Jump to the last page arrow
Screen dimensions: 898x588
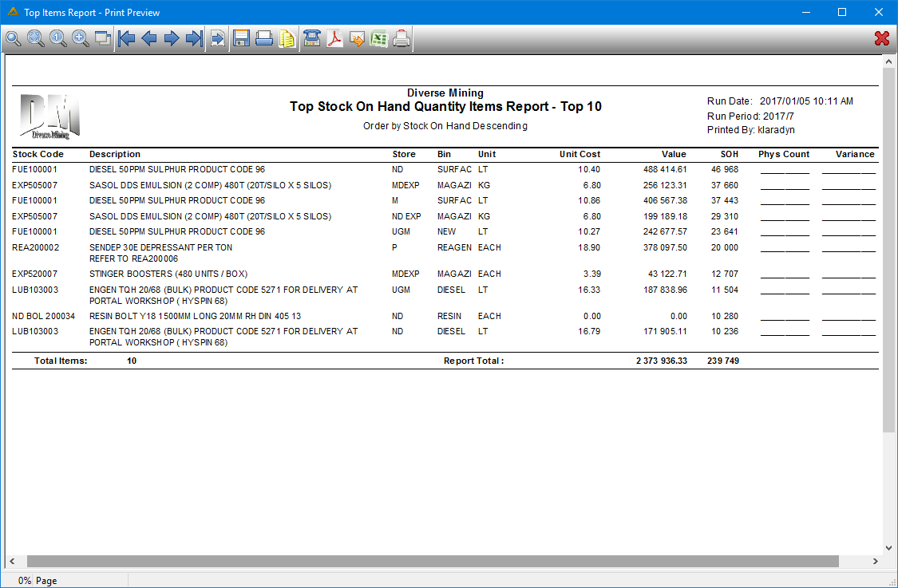pyautogui.click(x=194, y=39)
